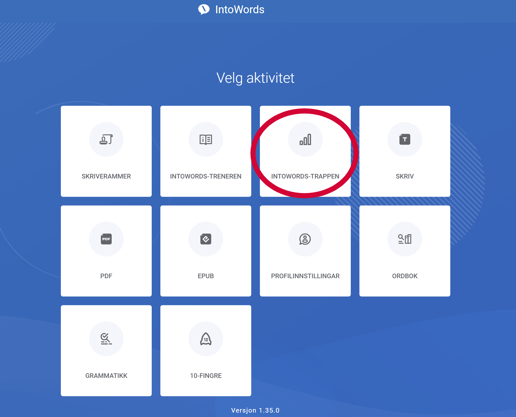Click the Versjon 1.35.0 text
This screenshot has width=516, height=417.
[255, 410]
